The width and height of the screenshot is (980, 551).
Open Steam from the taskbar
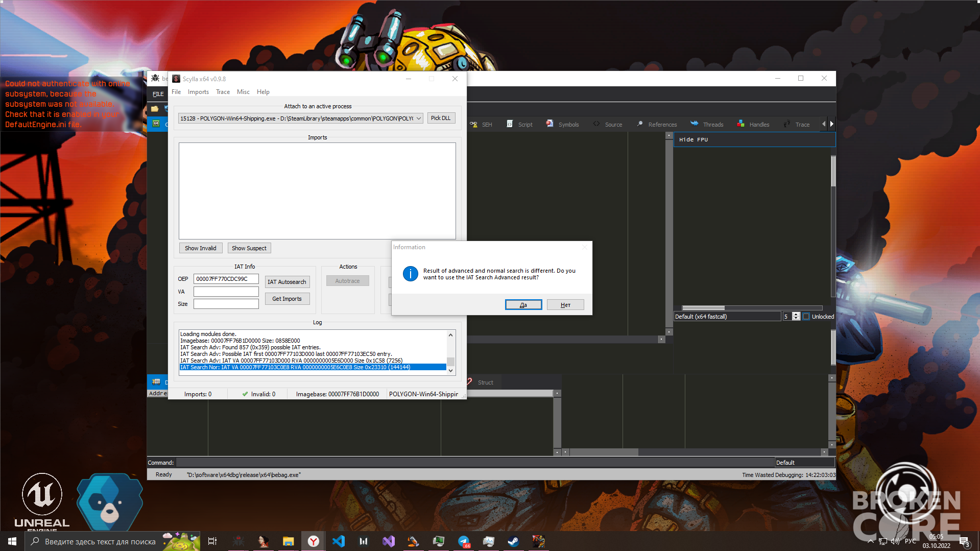click(513, 541)
